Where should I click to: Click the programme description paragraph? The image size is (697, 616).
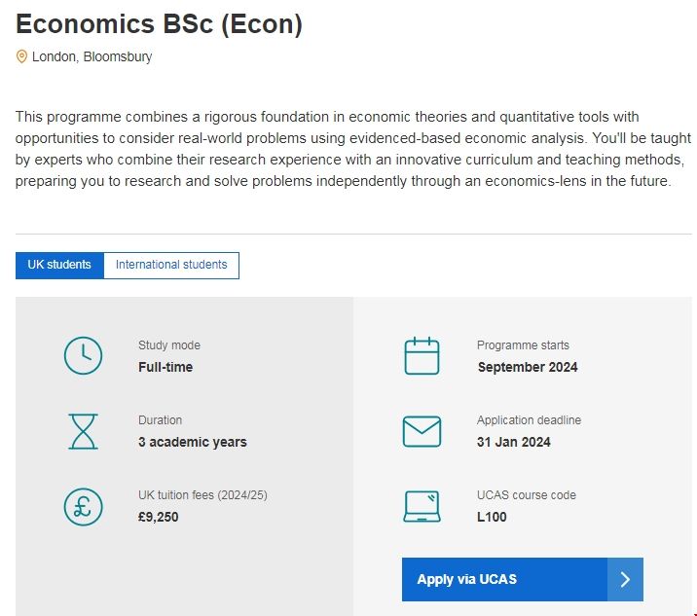[343, 149]
